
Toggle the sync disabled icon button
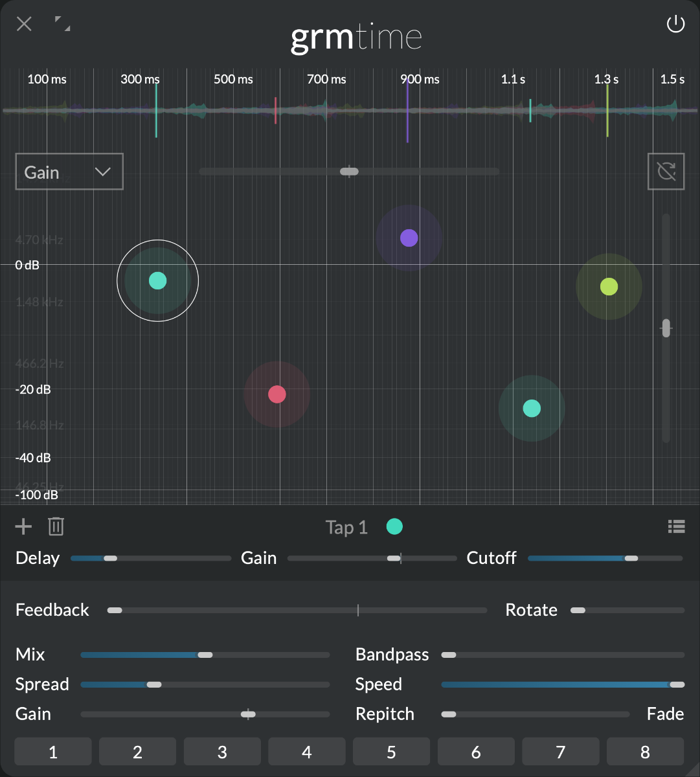666,172
